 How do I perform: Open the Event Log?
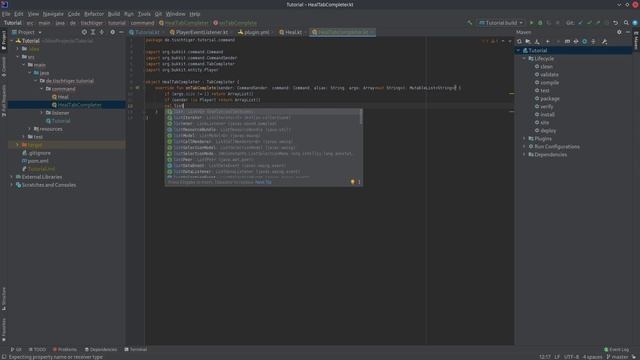click(616, 349)
